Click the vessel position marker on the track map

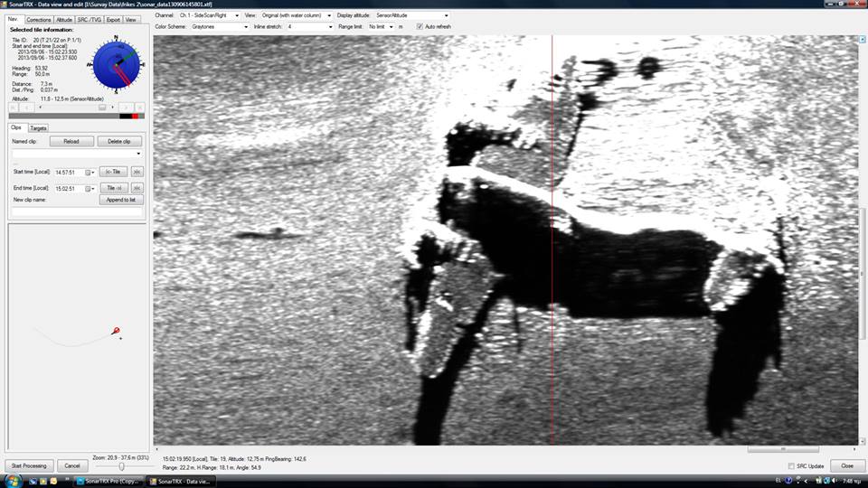(x=116, y=332)
